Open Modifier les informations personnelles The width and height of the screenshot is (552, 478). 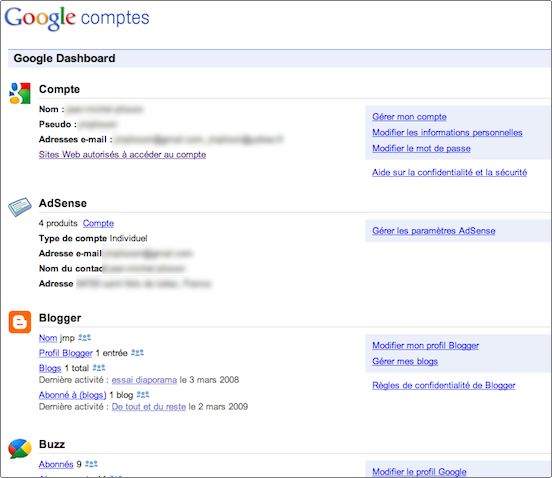(447, 132)
